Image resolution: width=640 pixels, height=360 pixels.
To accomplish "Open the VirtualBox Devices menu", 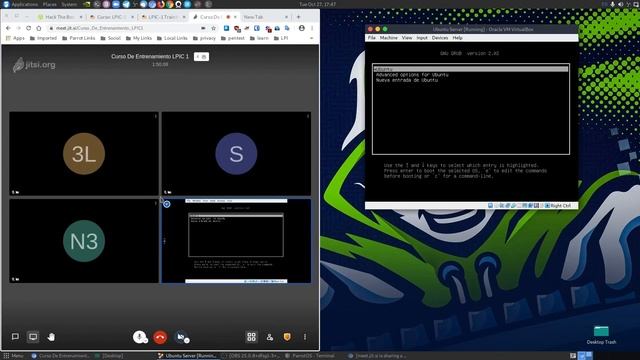I will (x=440, y=38).
